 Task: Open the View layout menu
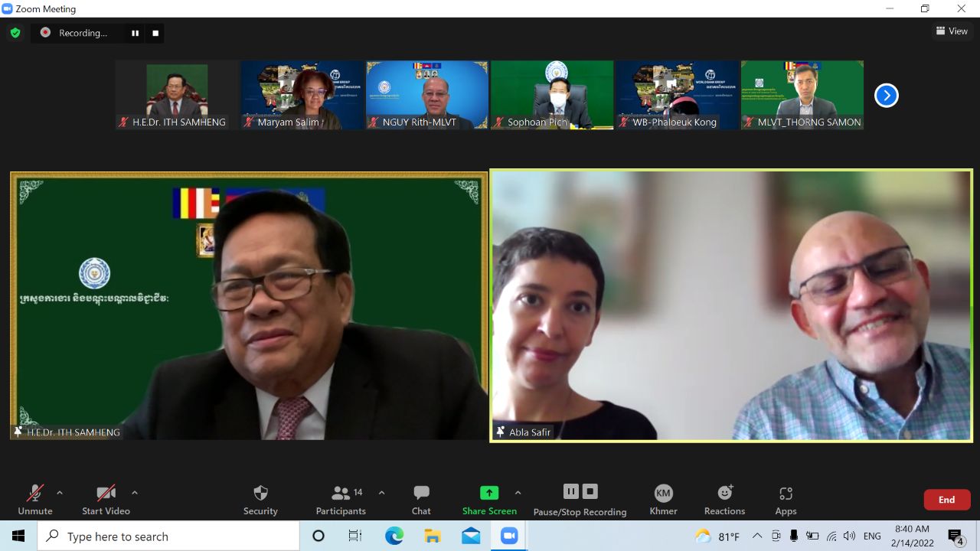click(x=952, y=31)
